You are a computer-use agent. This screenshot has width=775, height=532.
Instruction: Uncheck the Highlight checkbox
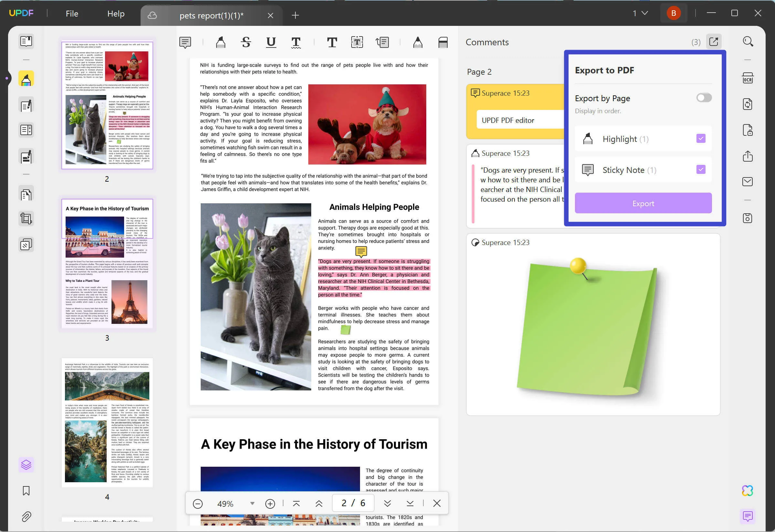[x=701, y=138]
